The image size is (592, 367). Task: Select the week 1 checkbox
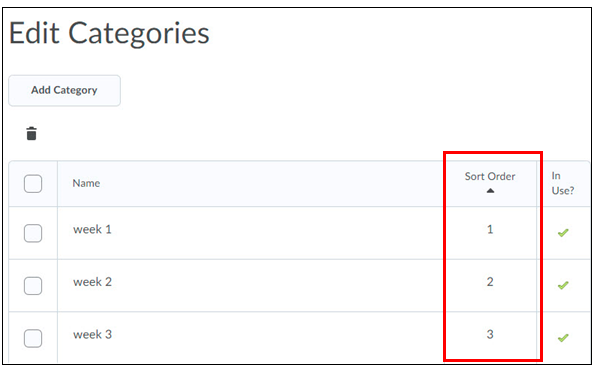[x=33, y=233]
